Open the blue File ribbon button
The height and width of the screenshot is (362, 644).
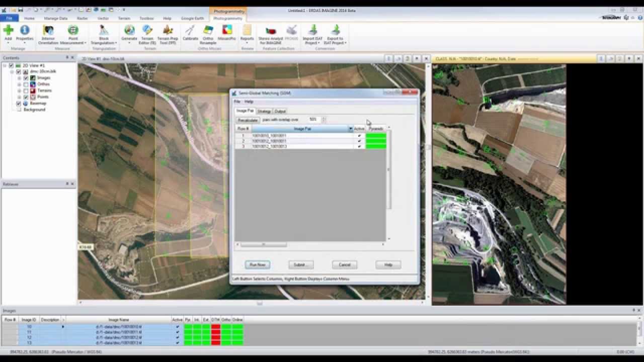click(9, 18)
